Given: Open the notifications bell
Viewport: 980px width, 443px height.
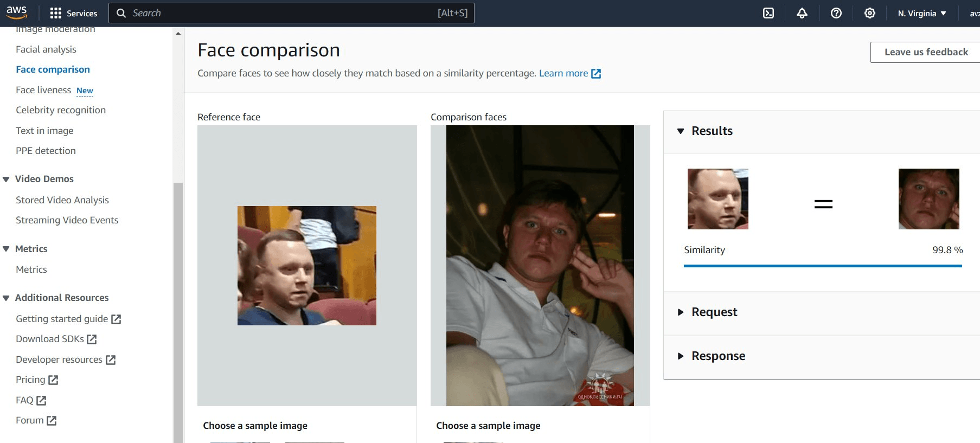Looking at the screenshot, I should tap(802, 13).
